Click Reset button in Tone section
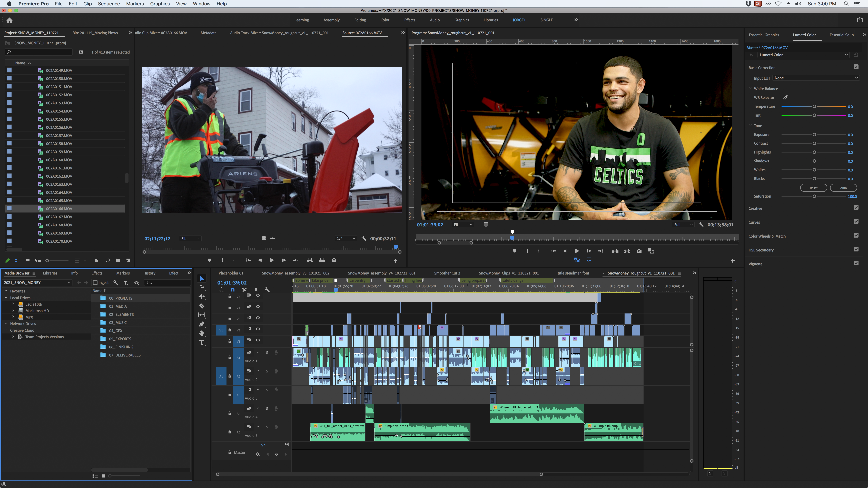The image size is (868, 488). pos(813,188)
